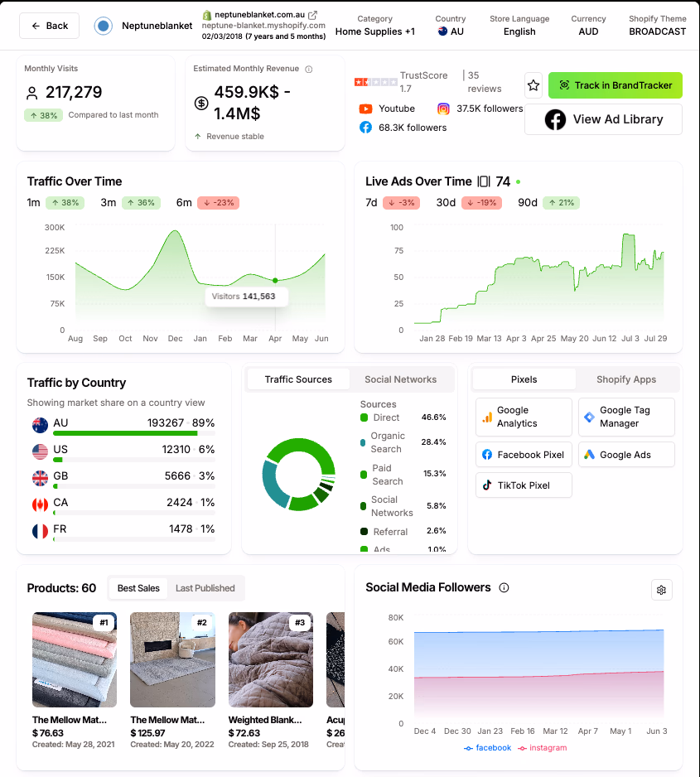The image size is (700, 777).
Task: Click the Google Ads pixel card
Action: click(x=626, y=455)
